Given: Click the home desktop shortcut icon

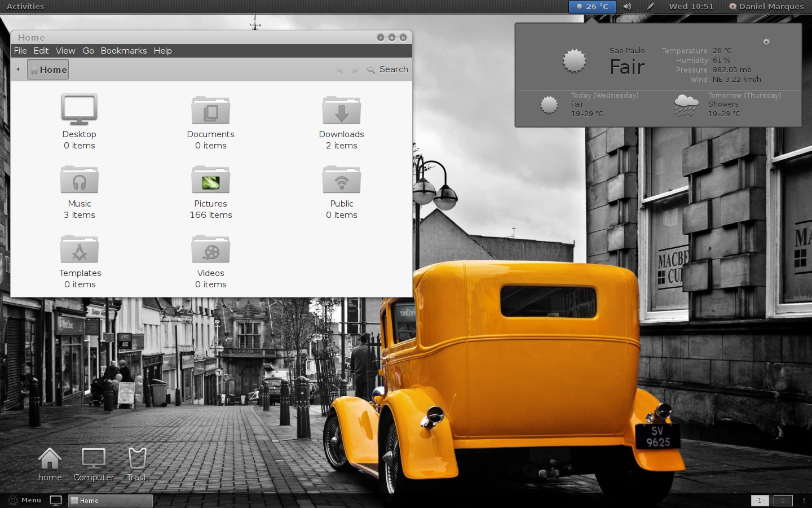Looking at the screenshot, I should 50,458.
